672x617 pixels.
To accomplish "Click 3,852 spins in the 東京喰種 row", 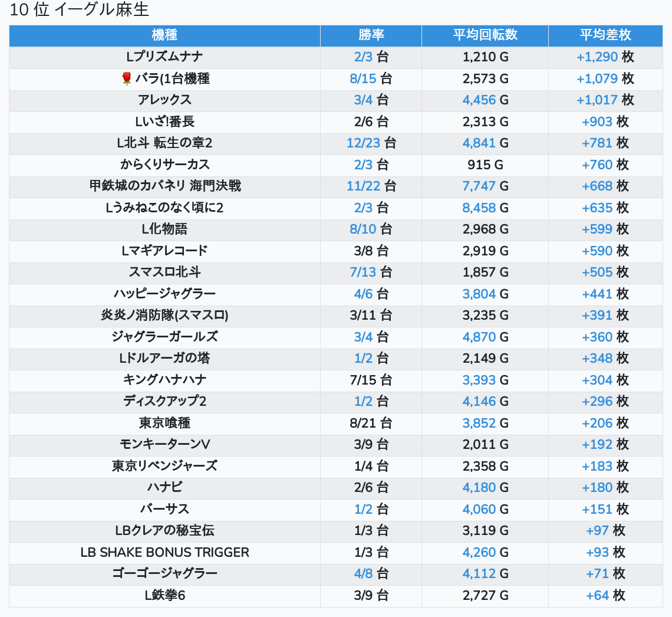I will pos(479,423).
